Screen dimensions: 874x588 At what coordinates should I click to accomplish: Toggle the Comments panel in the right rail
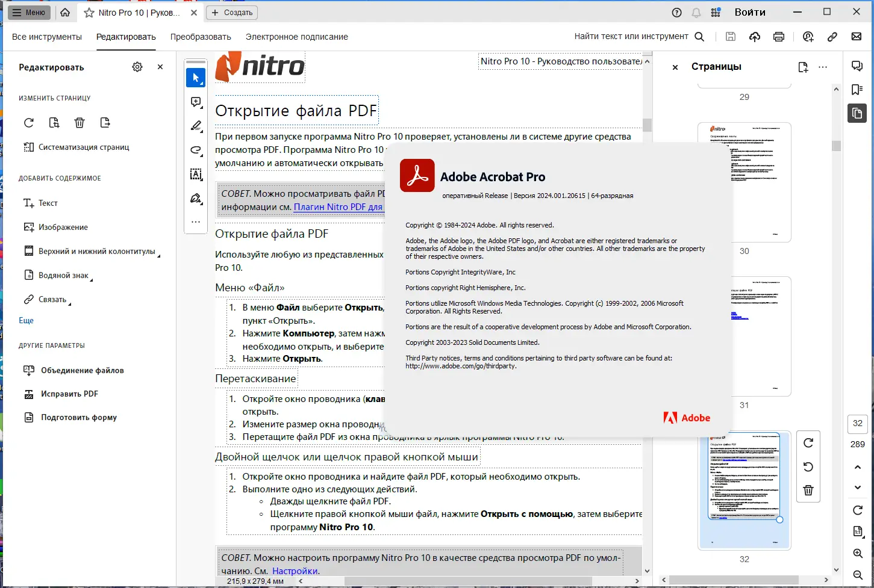tap(857, 66)
